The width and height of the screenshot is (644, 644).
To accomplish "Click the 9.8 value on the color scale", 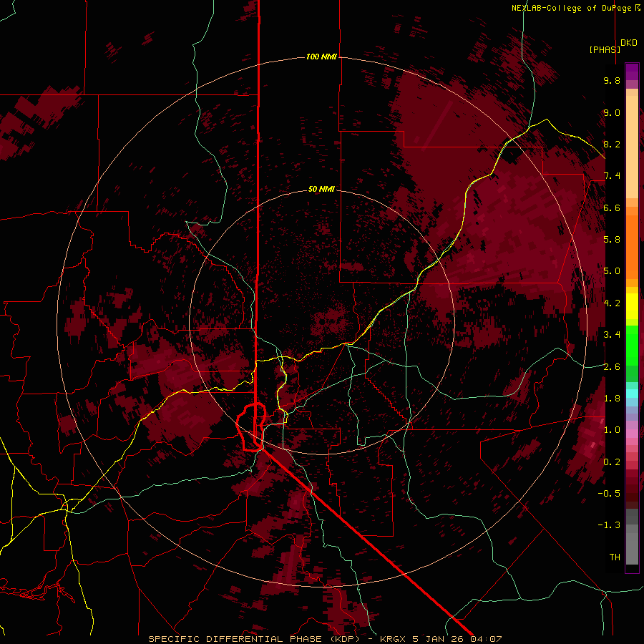I will [612, 80].
